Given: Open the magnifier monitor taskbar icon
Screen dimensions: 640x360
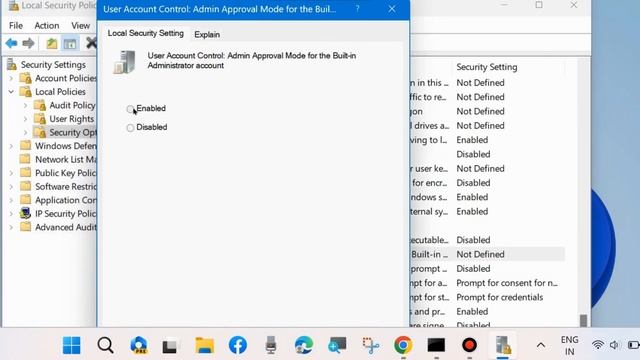Looking at the screenshot, I should click(337, 345).
